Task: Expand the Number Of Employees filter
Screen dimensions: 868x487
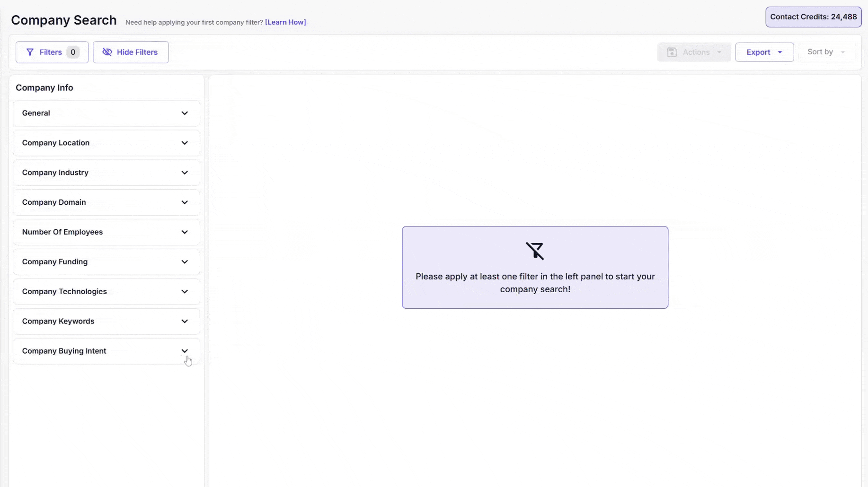Action: tap(106, 232)
